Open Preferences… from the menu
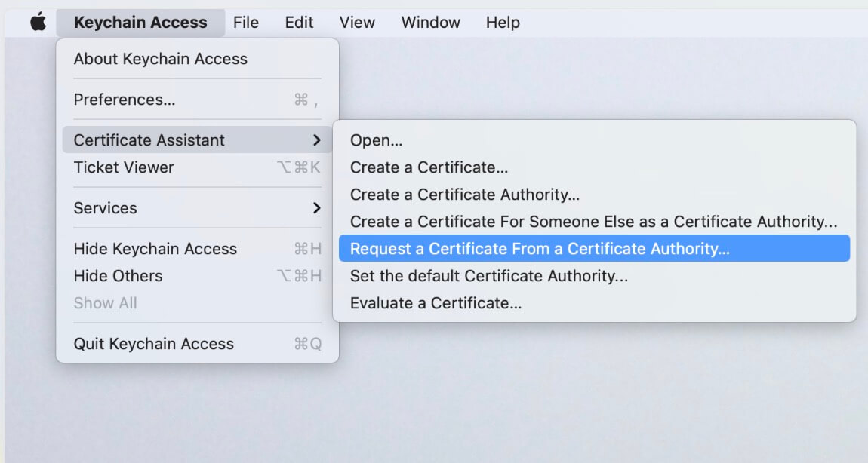Viewport: 868px width, 463px height. pos(124,100)
